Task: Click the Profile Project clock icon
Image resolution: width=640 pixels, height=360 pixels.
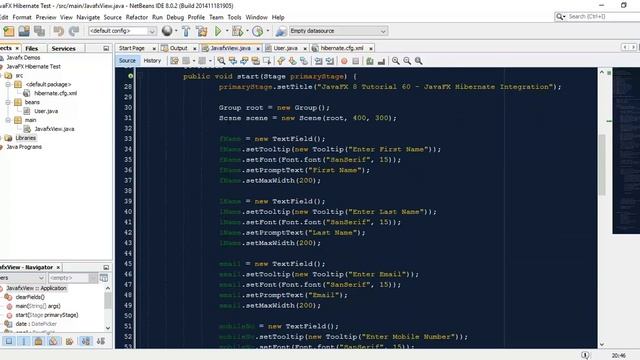Action: [x=257, y=31]
